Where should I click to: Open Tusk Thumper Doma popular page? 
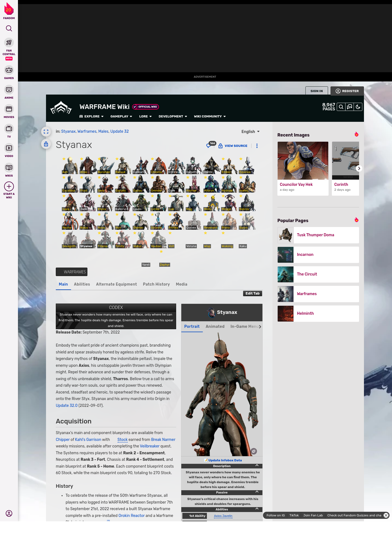(318, 235)
